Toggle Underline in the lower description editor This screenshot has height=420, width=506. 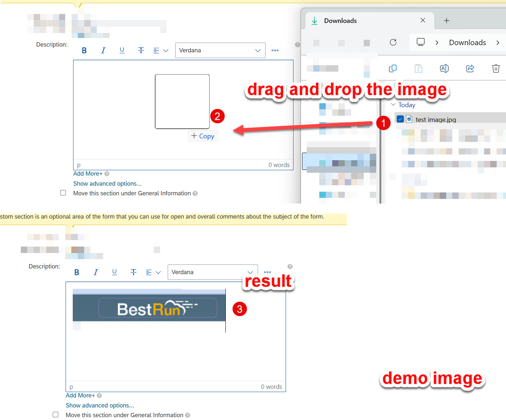(114, 272)
